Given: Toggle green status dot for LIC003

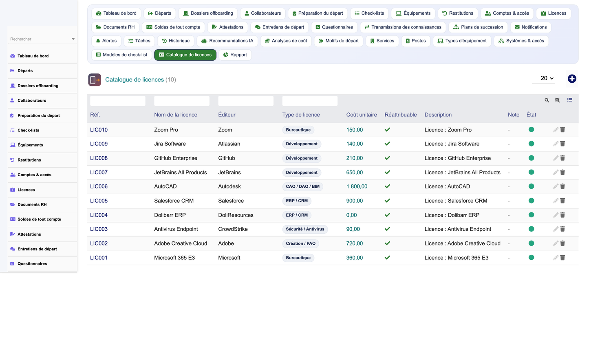Looking at the screenshot, I should coord(531,229).
